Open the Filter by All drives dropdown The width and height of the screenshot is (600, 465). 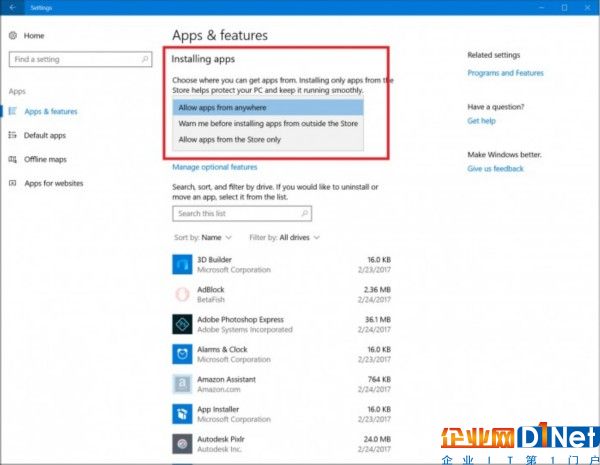(x=284, y=238)
